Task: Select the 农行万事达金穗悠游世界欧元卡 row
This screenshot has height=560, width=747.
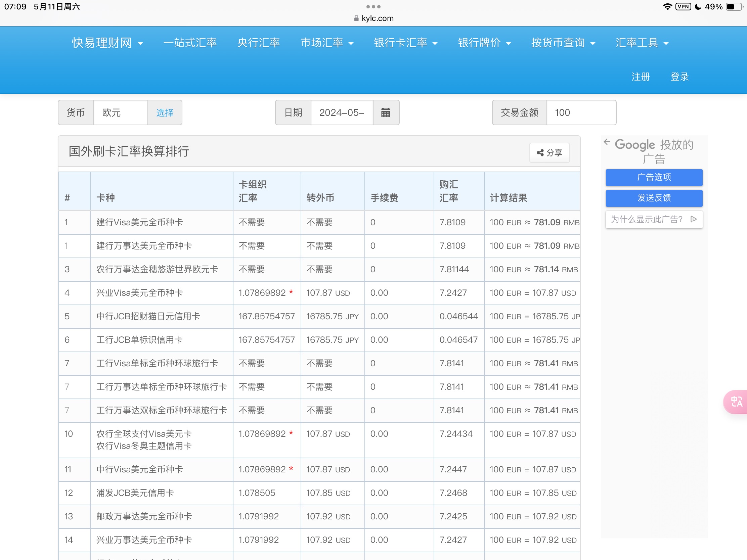Action: click(319, 269)
